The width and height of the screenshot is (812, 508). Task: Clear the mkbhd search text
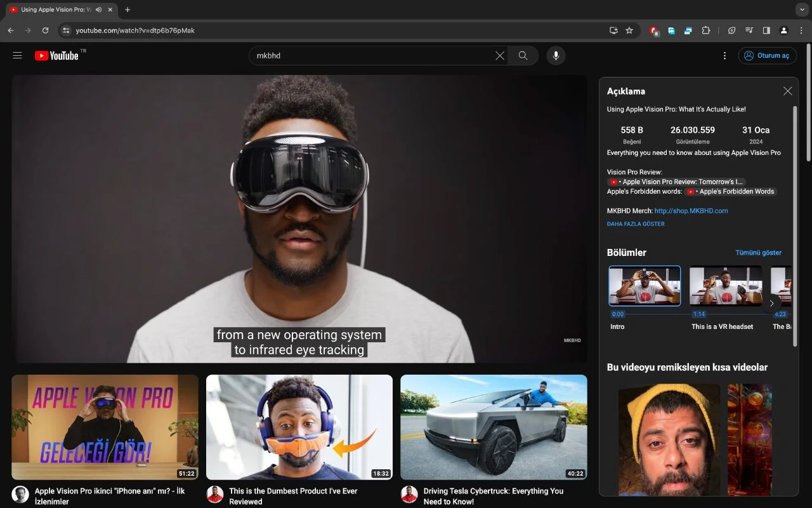(500, 56)
